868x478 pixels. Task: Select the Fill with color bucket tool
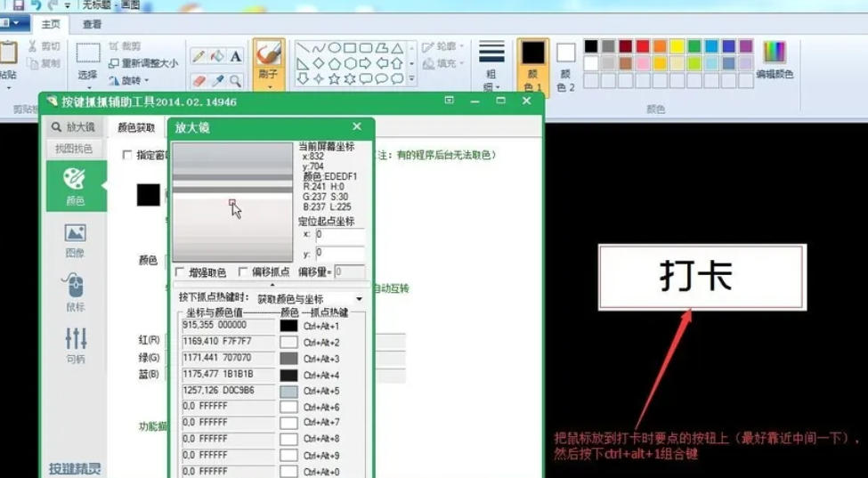(217, 56)
